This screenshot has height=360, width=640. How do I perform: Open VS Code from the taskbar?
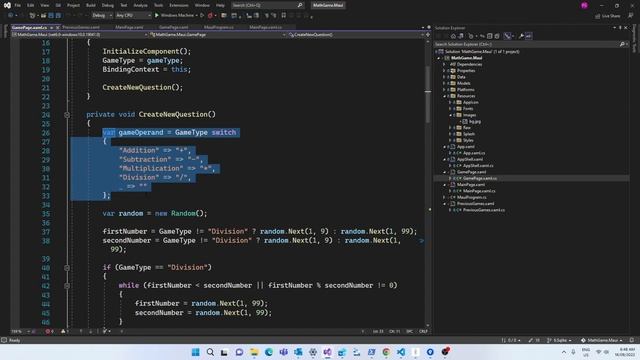coord(401,352)
